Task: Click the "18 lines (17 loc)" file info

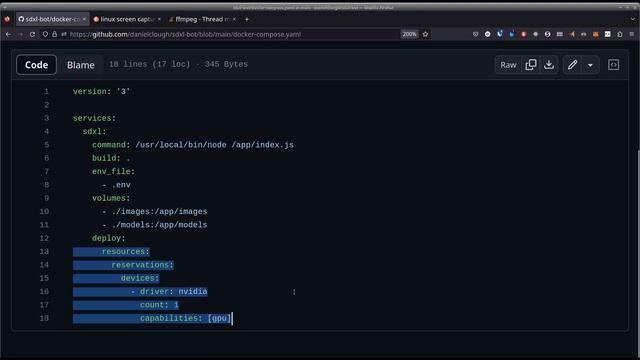Action: (x=149, y=64)
